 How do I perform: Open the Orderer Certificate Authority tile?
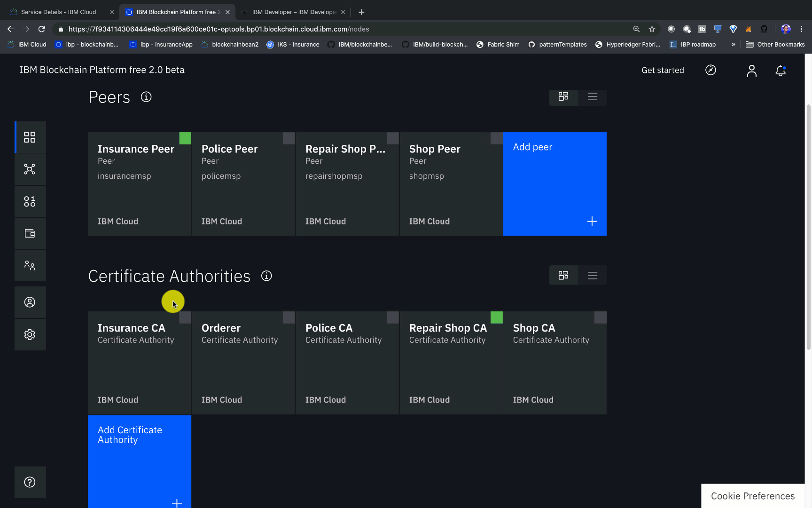coord(243,363)
